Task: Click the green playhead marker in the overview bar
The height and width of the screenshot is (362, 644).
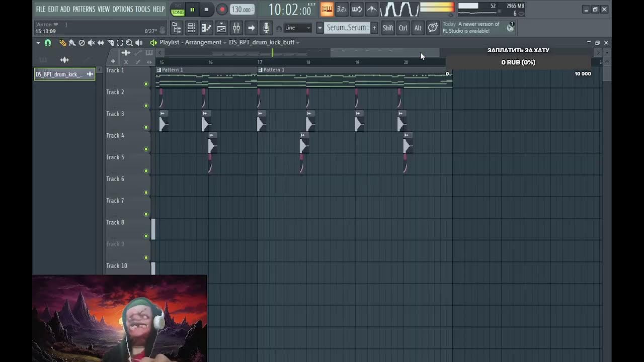Action: pos(273,53)
